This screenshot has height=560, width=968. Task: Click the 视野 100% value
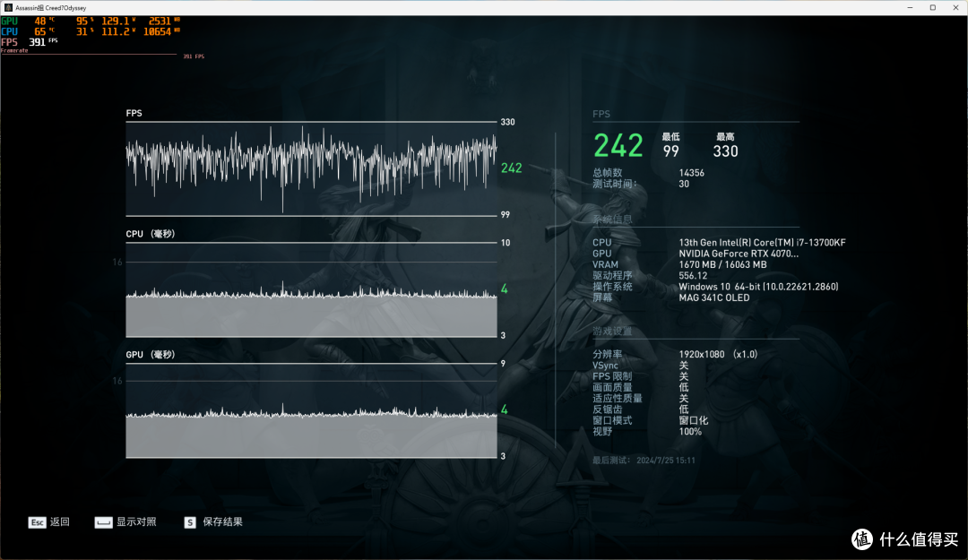pyautogui.click(x=690, y=432)
